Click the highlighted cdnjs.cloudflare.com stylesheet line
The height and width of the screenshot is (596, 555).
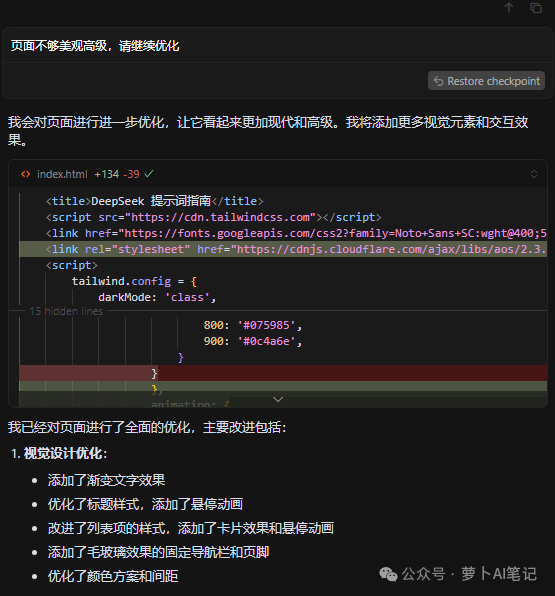pos(283,249)
